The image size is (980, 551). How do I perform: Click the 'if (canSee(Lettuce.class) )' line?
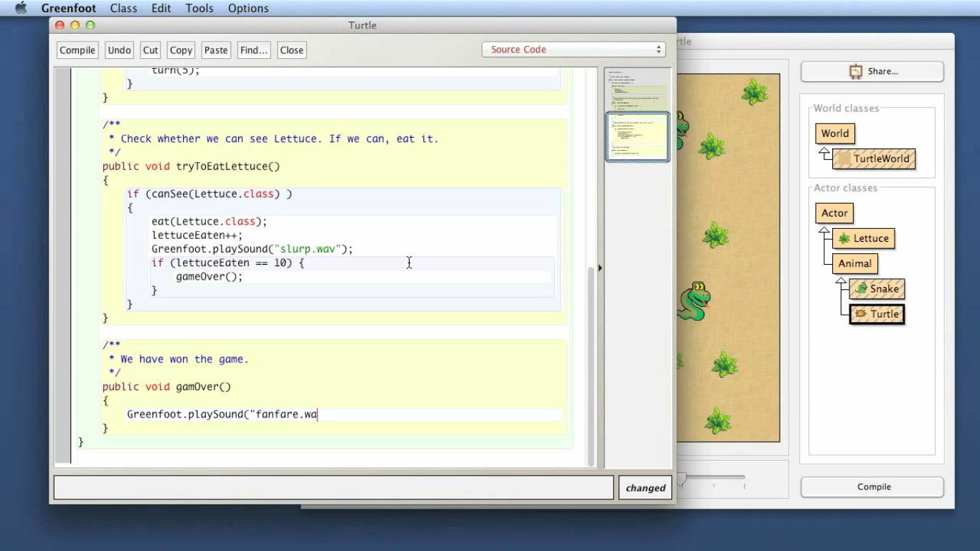tap(209, 194)
